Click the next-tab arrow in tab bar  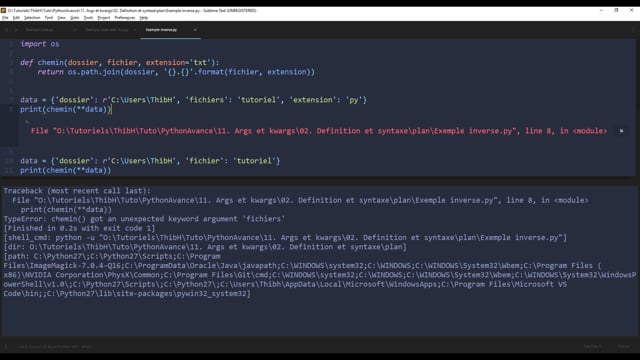click(16, 30)
